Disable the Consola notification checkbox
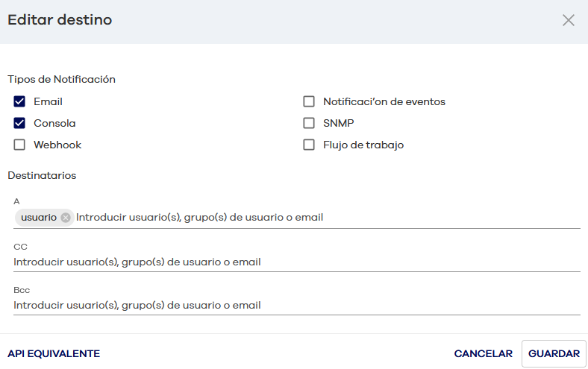This screenshot has width=588, height=369. pos(19,123)
